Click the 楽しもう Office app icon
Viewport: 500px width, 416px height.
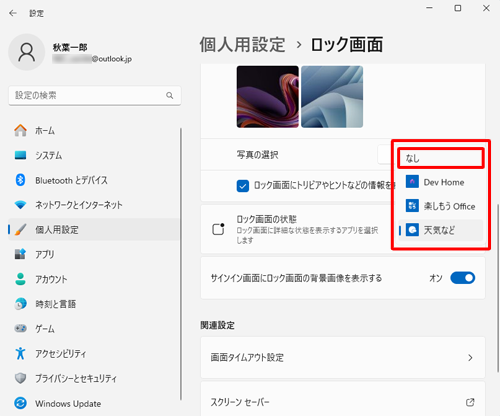click(412, 206)
